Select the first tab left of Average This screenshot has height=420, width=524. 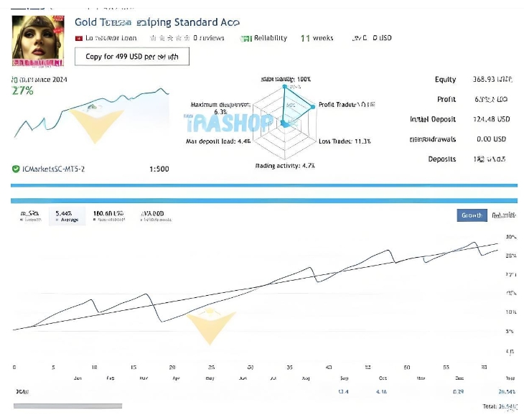tap(30, 216)
